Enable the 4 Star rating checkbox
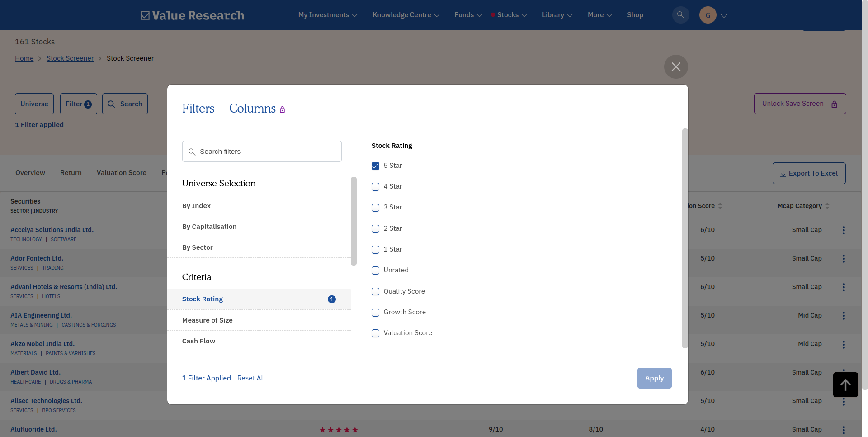 (x=375, y=187)
